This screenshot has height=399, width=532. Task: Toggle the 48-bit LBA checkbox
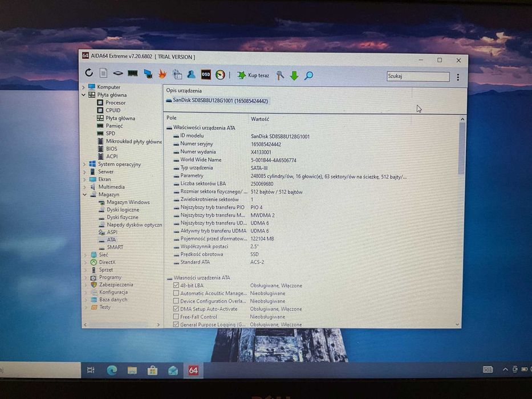[176, 286]
